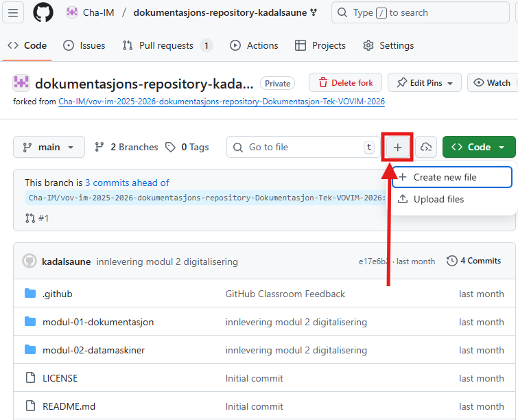Open the LICENSE file
Image resolution: width=518 pixels, height=420 pixels.
60,378
